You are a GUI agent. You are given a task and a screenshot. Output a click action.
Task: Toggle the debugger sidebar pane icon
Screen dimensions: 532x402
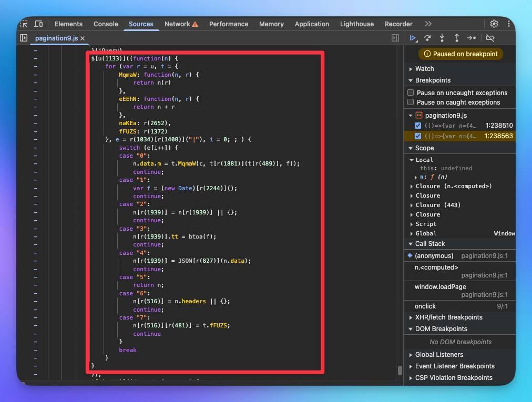coord(395,38)
